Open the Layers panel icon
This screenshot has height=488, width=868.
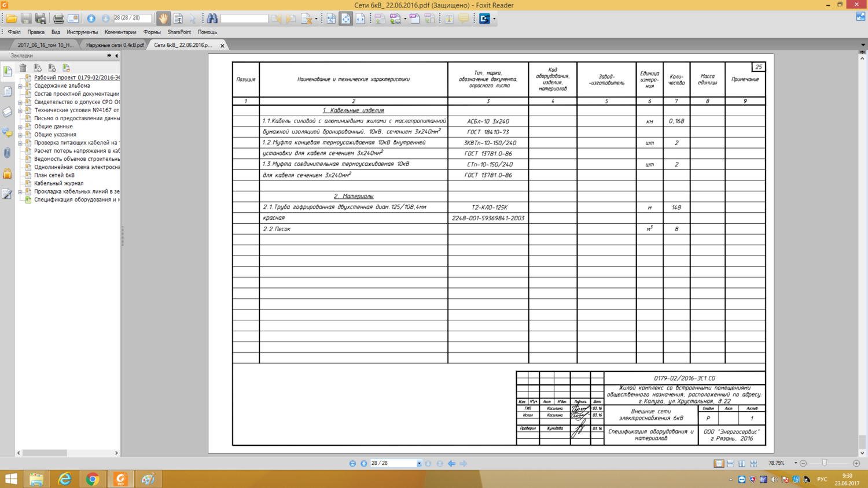click(x=8, y=112)
